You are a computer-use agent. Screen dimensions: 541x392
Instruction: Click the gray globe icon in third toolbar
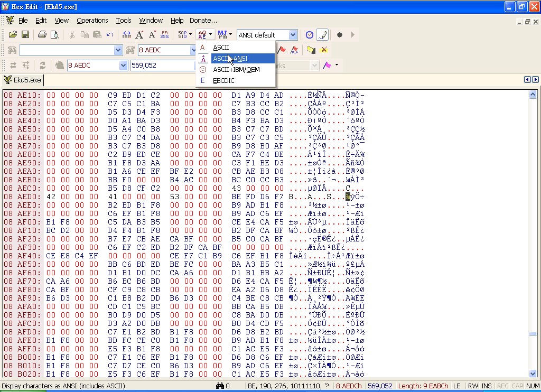[x=59, y=65]
